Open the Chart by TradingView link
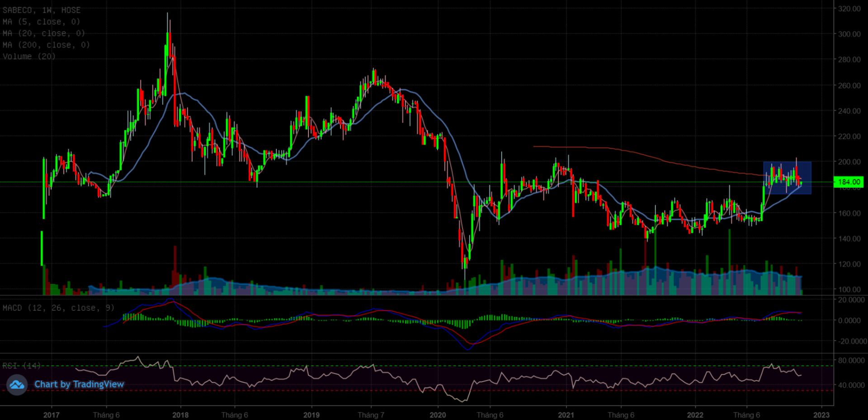Screen dimensions: 868x420 point(79,384)
